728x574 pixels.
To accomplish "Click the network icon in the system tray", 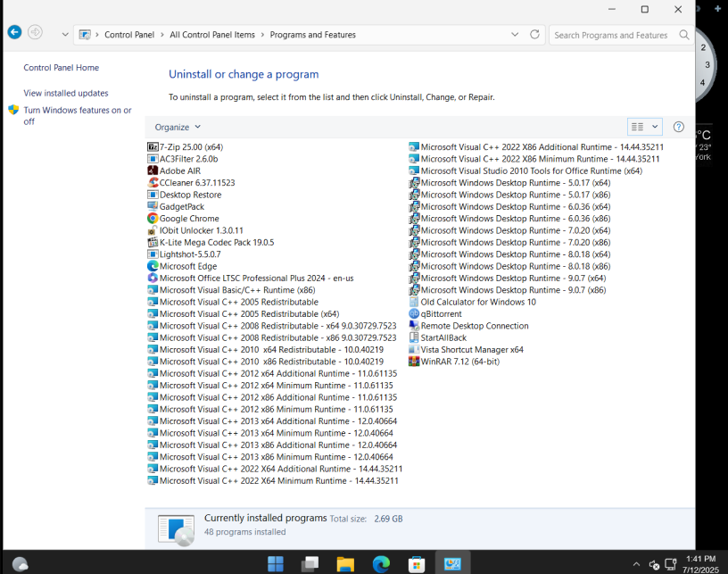I will tap(670, 564).
